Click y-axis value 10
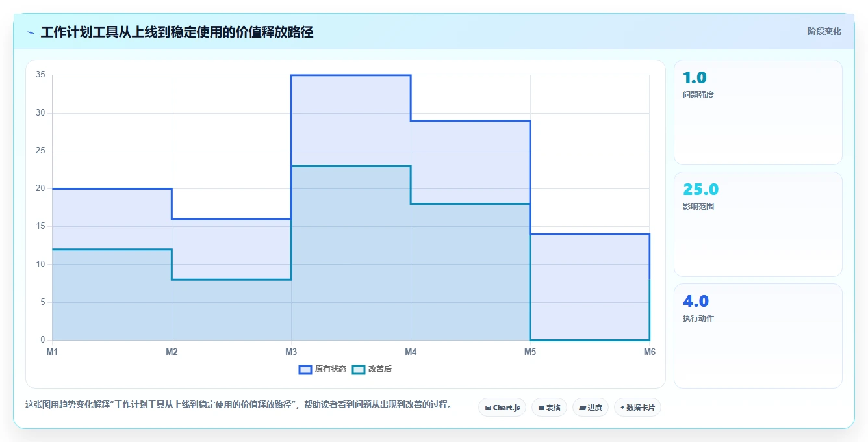Image resolution: width=868 pixels, height=442 pixels. click(x=40, y=264)
